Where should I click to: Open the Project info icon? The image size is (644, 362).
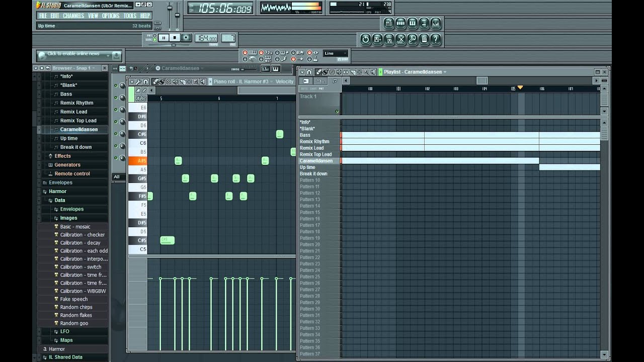[x=424, y=39]
